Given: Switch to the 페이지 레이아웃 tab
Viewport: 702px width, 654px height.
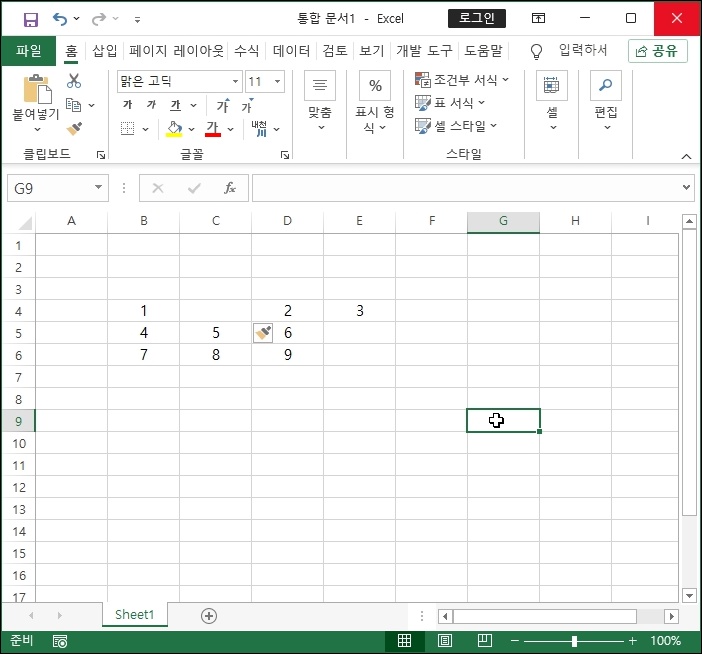Looking at the screenshot, I should 176,51.
